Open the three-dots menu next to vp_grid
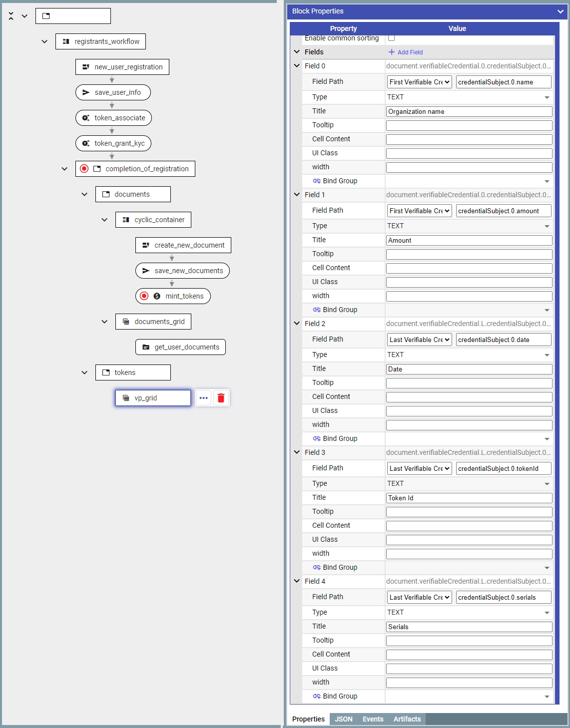 tap(203, 398)
